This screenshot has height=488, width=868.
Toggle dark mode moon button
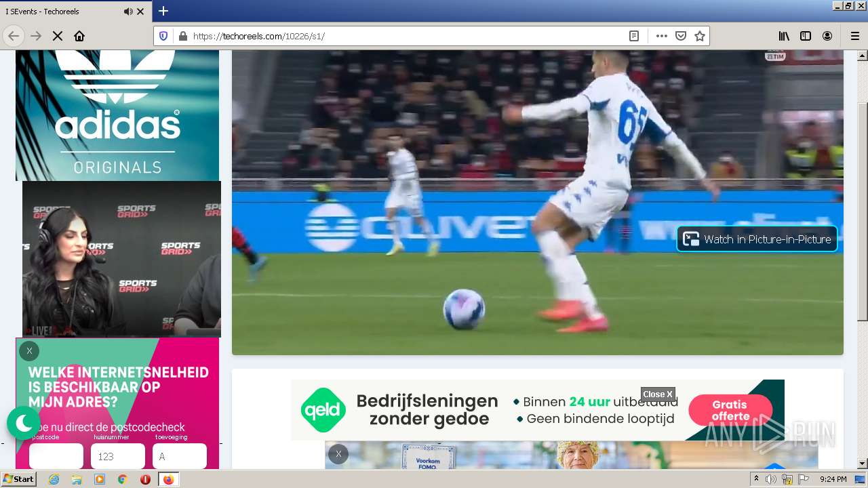24,424
